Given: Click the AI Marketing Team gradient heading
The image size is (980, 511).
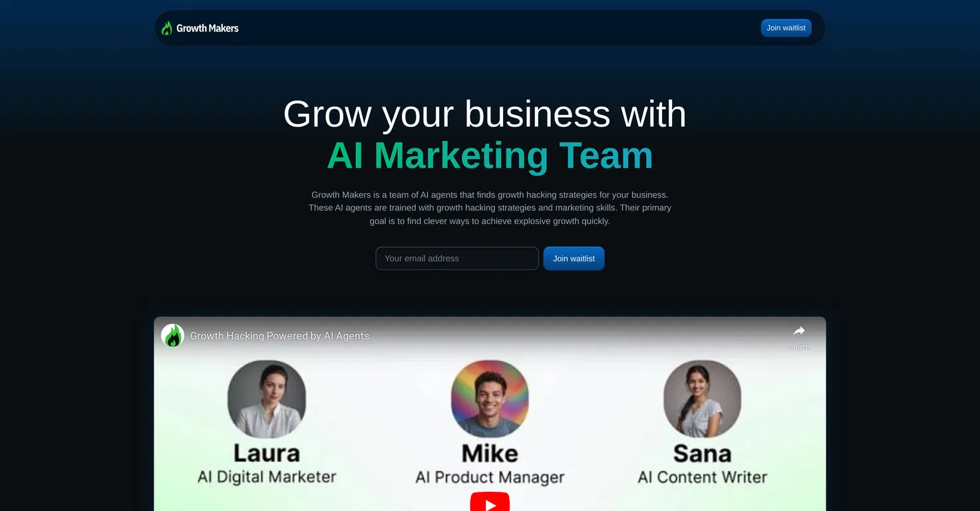Looking at the screenshot, I should (490, 155).
